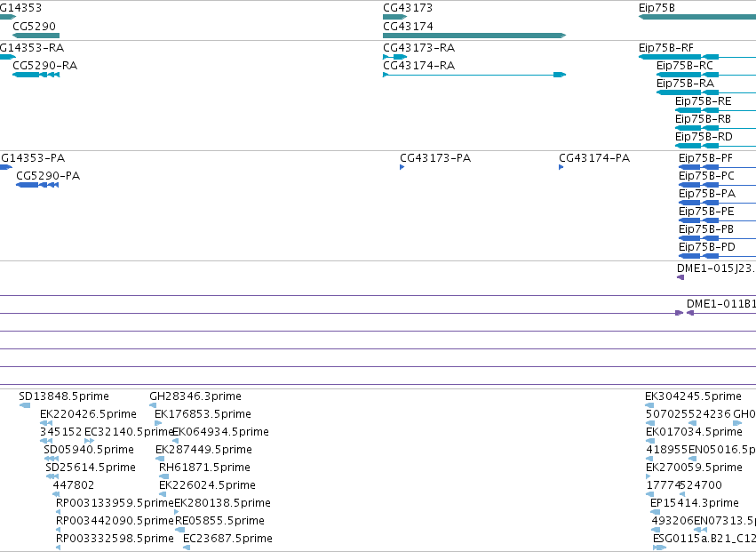This screenshot has height=552, width=756.
Task: Select the EK176853.5prime EST label
Action: pyautogui.click(x=203, y=414)
